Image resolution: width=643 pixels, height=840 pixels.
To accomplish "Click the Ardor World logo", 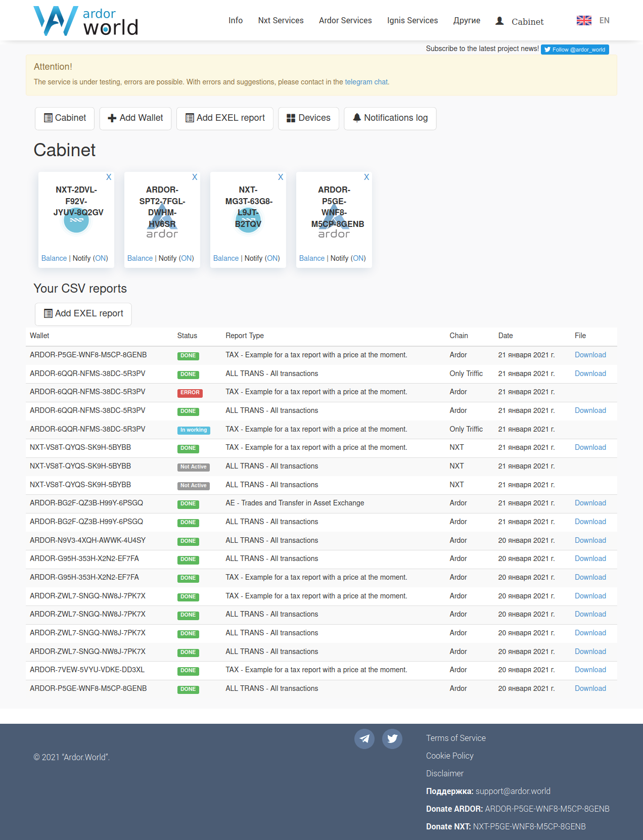I will pos(86,21).
